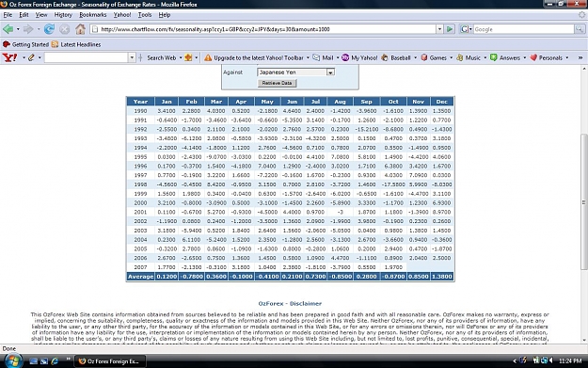Click the Search Web button

click(161, 57)
